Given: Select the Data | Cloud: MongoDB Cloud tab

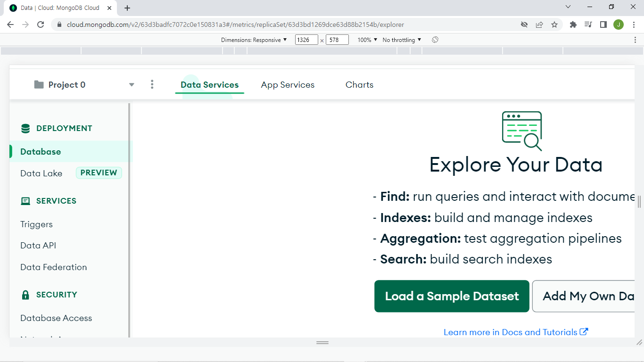Looking at the screenshot, I should click(61, 8).
